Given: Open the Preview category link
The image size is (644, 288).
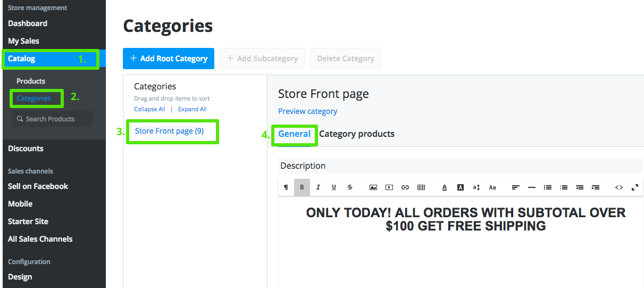Looking at the screenshot, I should click(307, 111).
